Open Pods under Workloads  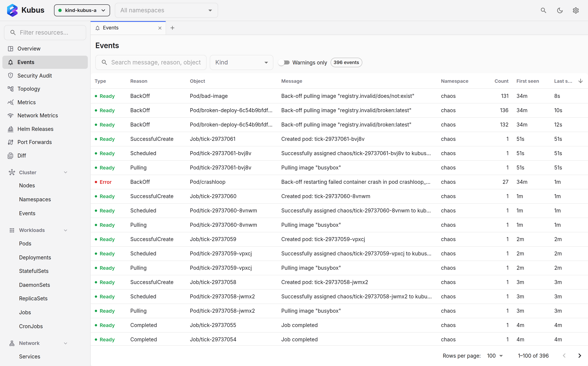pos(25,243)
